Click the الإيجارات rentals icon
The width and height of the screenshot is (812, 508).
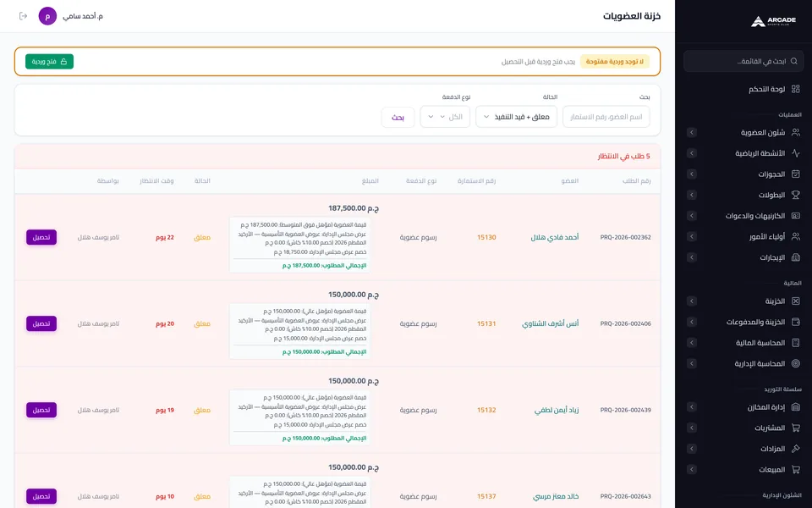pos(796,257)
